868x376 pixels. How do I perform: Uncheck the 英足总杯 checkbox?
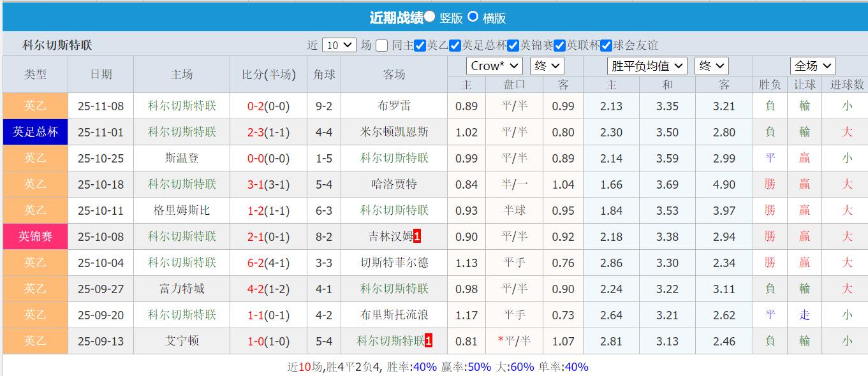[x=455, y=45]
